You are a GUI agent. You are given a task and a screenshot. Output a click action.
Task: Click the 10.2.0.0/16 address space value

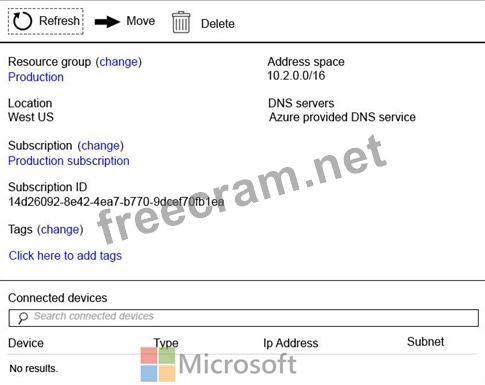[296, 76]
